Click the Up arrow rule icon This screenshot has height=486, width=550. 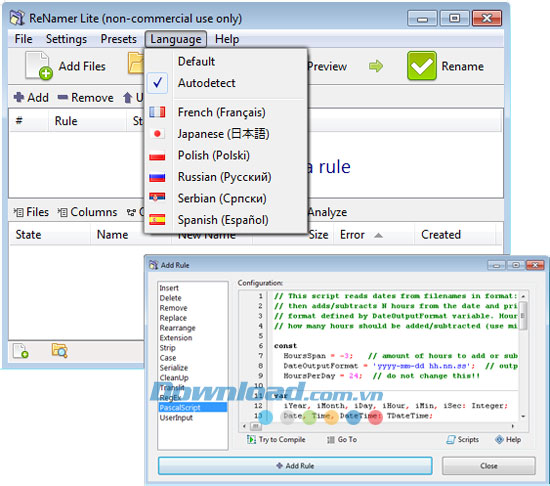[x=127, y=97]
